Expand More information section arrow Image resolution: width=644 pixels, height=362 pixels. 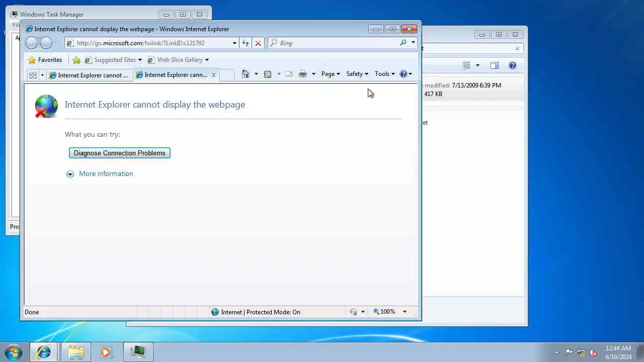[70, 174]
